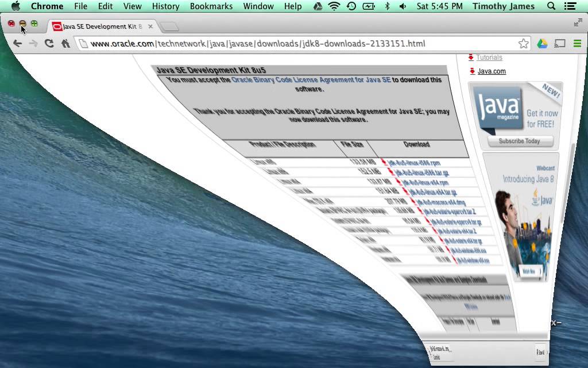
Task: Open a new tab next to Java SE tab
Action: [x=169, y=26]
